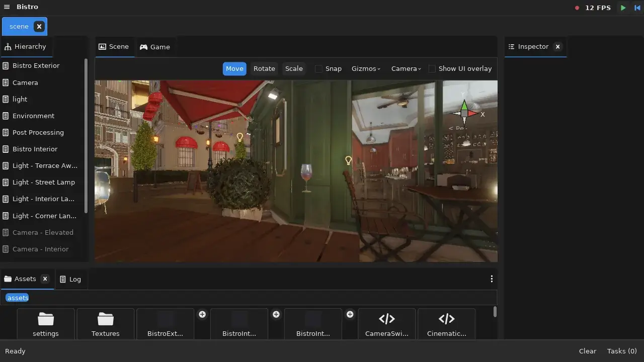This screenshot has width=644, height=362.
Task: Open Assets panel three-dot menu
Action: point(492,279)
